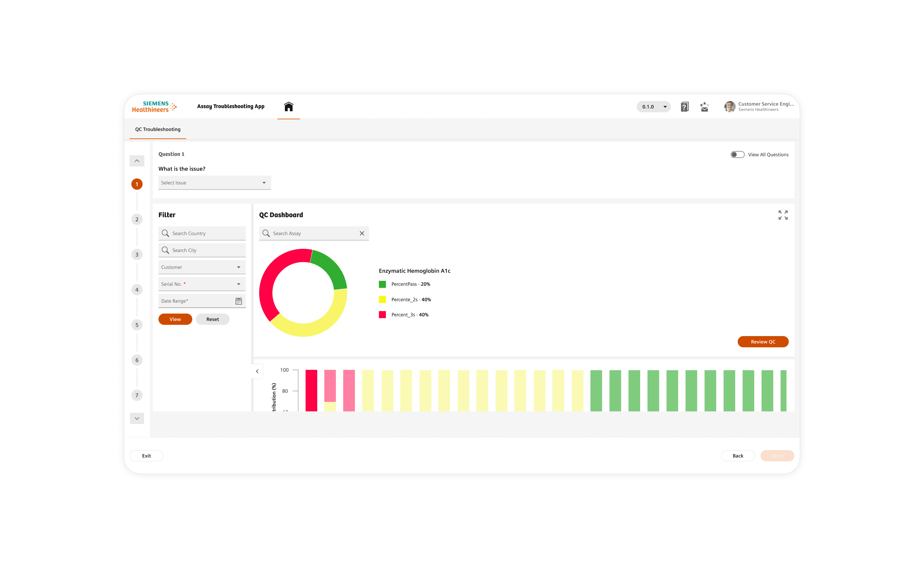Click the green PercentPass legend swatch
The image size is (924, 568).
(382, 284)
